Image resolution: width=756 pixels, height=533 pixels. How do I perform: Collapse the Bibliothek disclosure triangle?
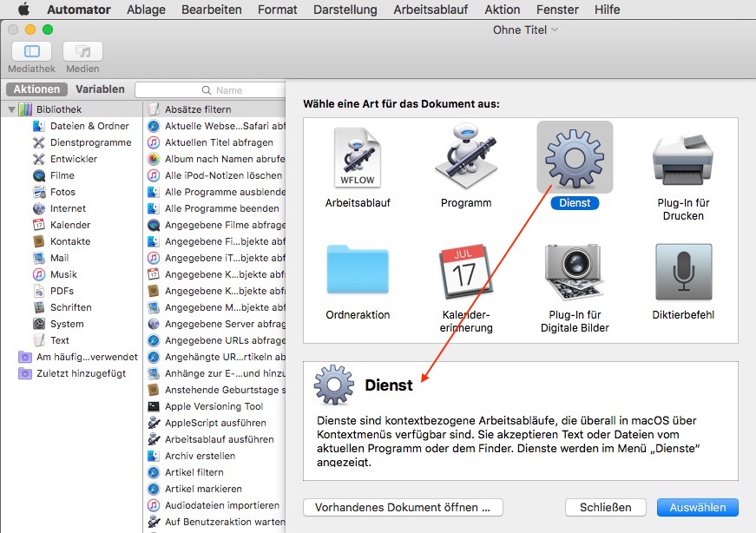(x=11, y=109)
